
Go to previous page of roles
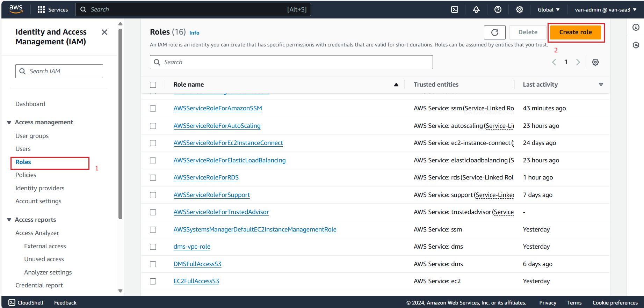point(554,62)
